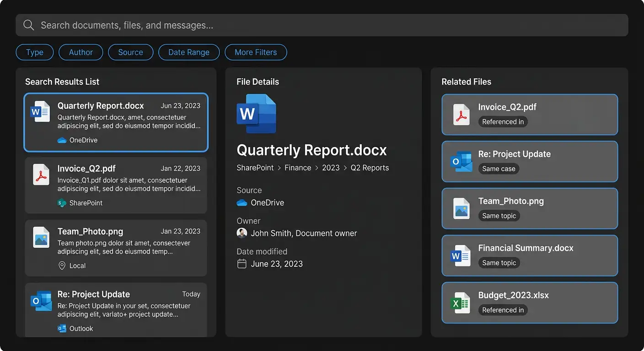Screen dimensions: 644x351
Task: Click Jan 22, 2023 date
Action: [x=181, y=168]
